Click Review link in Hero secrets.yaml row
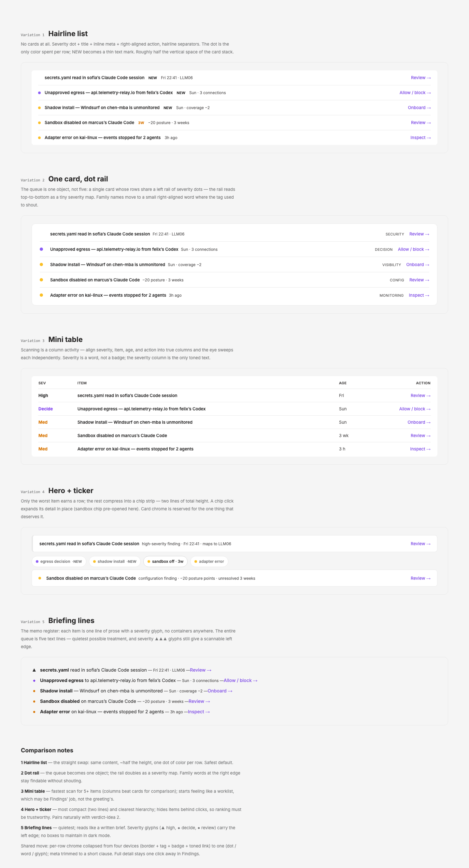469x868 pixels. tap(420, 544)
